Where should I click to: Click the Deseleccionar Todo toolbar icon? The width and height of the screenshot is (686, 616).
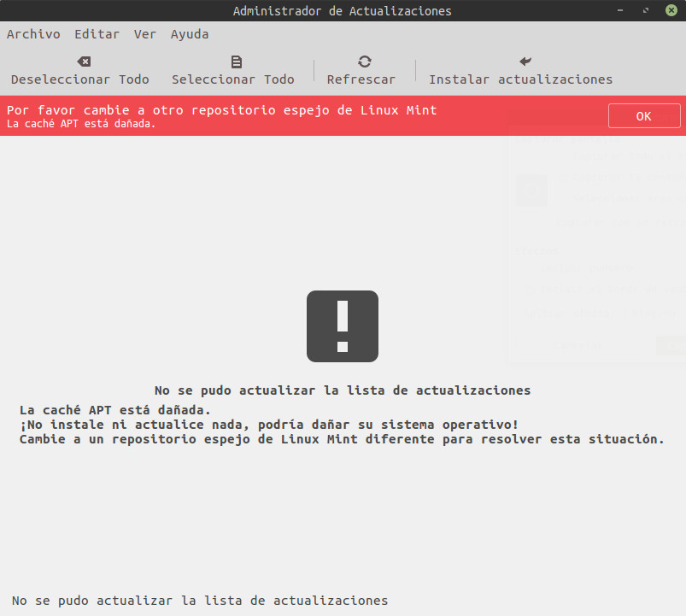pos(84,62)
